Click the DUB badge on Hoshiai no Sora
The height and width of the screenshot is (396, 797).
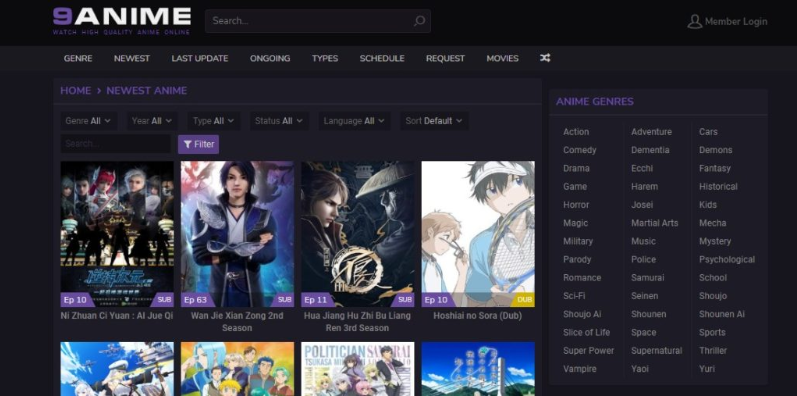pos(524,300)
